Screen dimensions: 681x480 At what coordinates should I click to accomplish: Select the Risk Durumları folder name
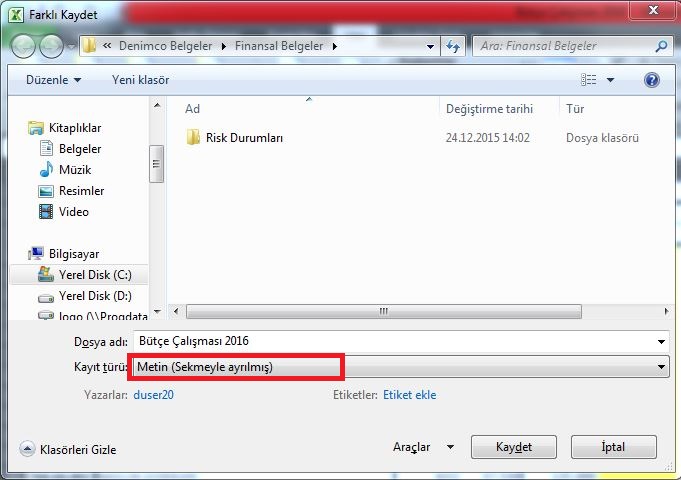pos(244,138)
